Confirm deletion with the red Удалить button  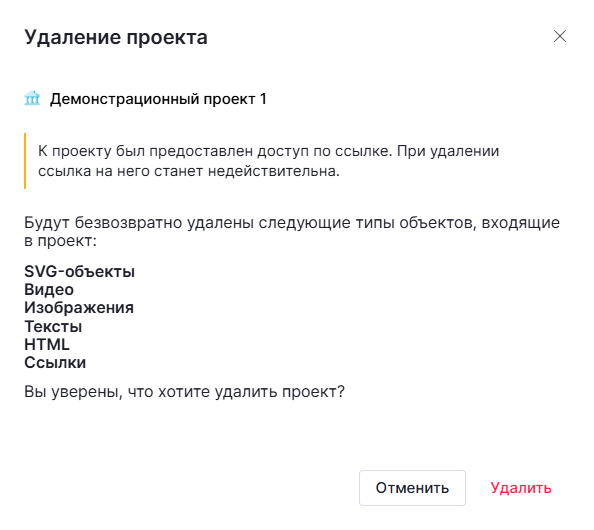[x=521, y=488]
